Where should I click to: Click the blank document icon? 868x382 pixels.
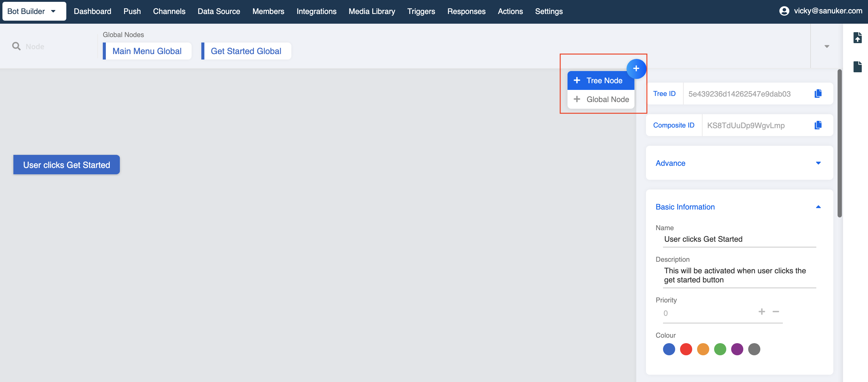[x=857, y=67]
